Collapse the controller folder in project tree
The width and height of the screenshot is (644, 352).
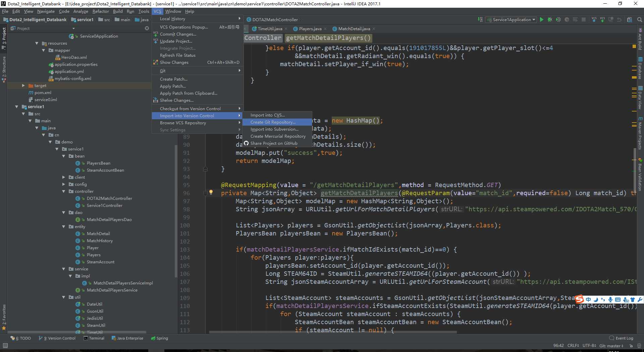[x=64, y=191]
